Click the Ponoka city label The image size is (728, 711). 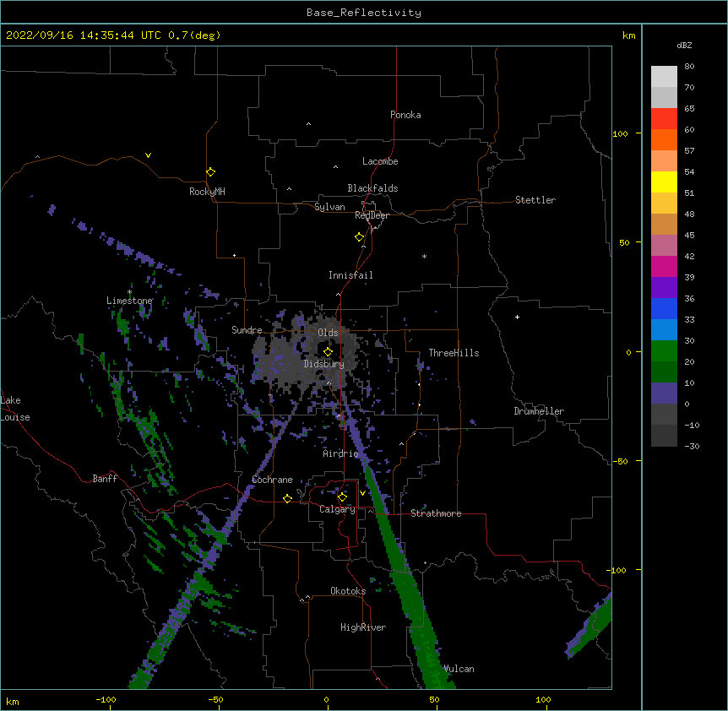[x=405, y=115]
